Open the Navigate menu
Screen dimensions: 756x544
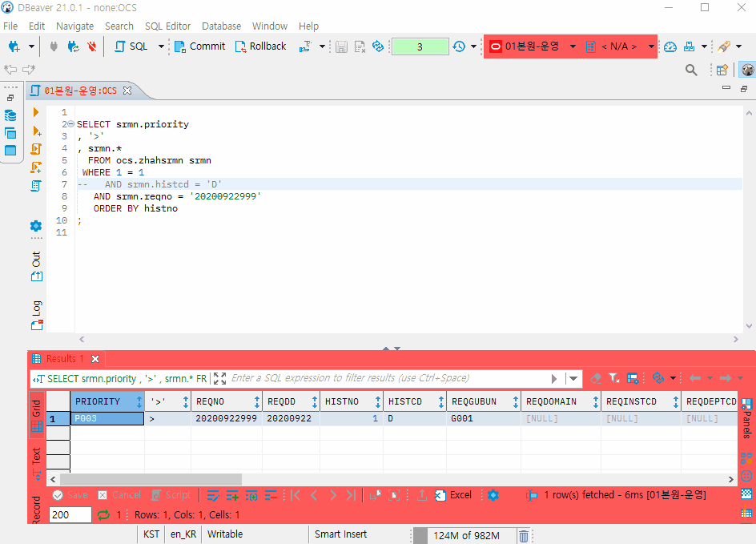[74, 26]
